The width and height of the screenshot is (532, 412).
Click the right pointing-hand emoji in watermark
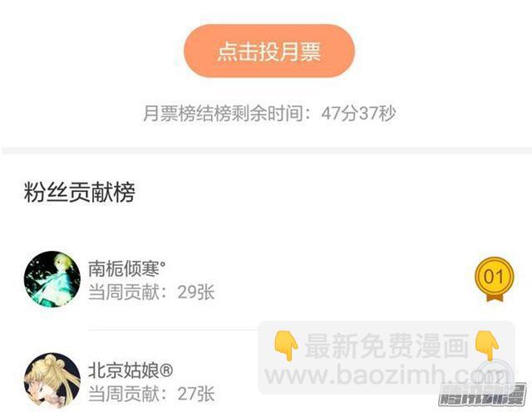point(486,346)
